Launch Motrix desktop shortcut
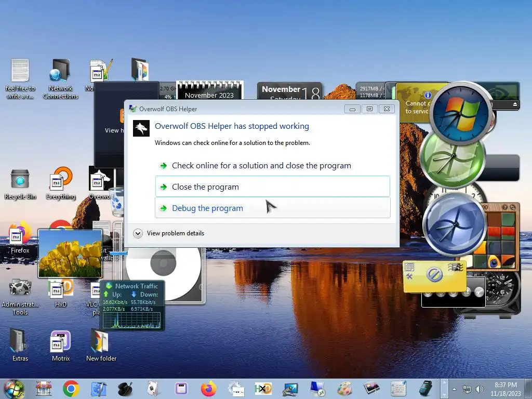Viewport: 532px width, 399px height. click(60, 345)
